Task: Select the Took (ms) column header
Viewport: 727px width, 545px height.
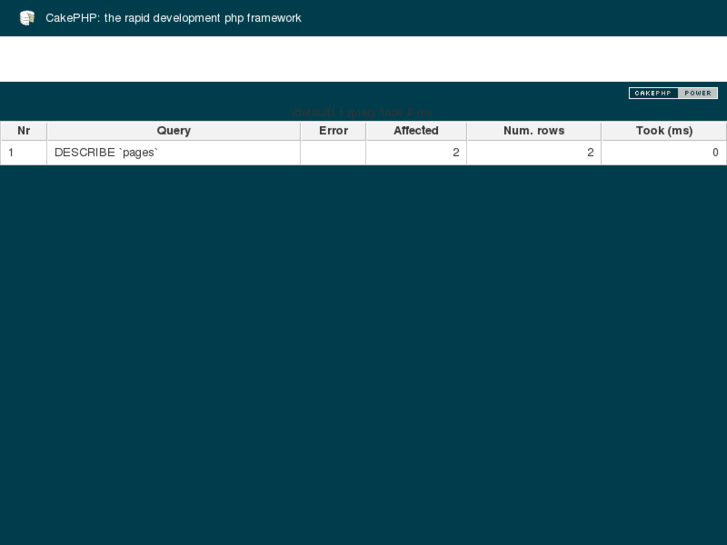Action: click(664, 131)
